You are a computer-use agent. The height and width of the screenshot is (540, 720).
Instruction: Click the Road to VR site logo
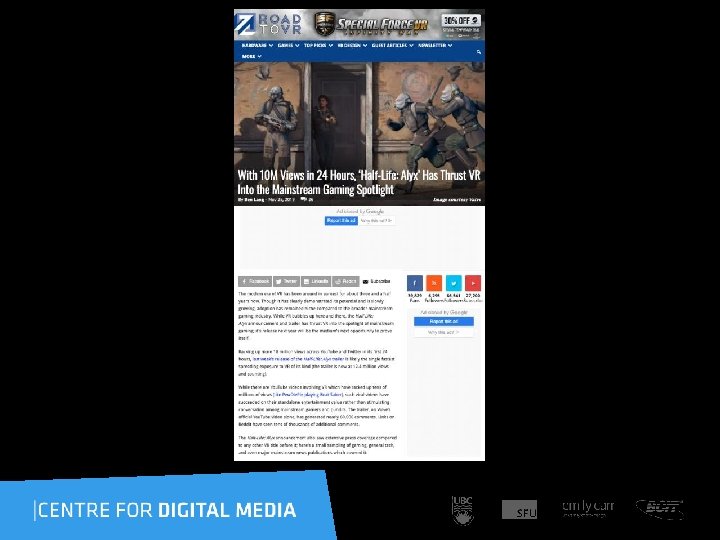[268, 24]
